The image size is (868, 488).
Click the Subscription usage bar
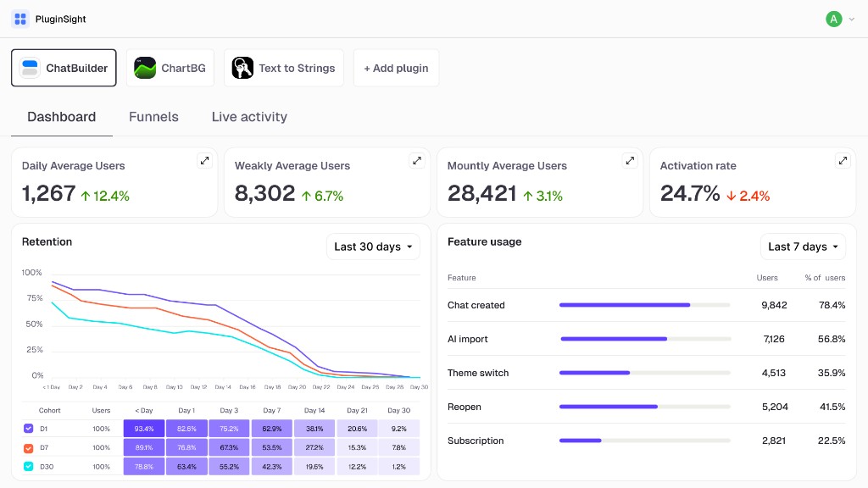644,441
